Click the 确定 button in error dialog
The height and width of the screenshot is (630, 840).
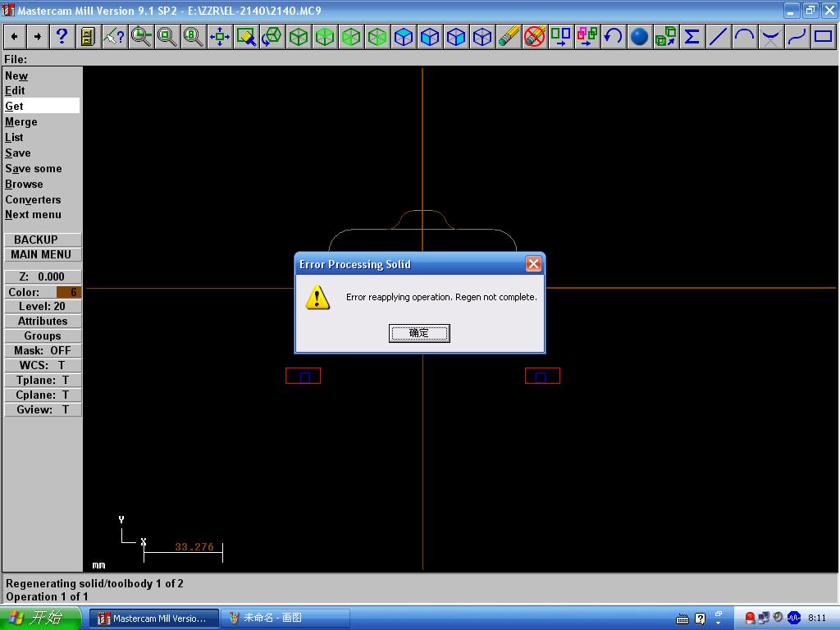tap(419, 333)
